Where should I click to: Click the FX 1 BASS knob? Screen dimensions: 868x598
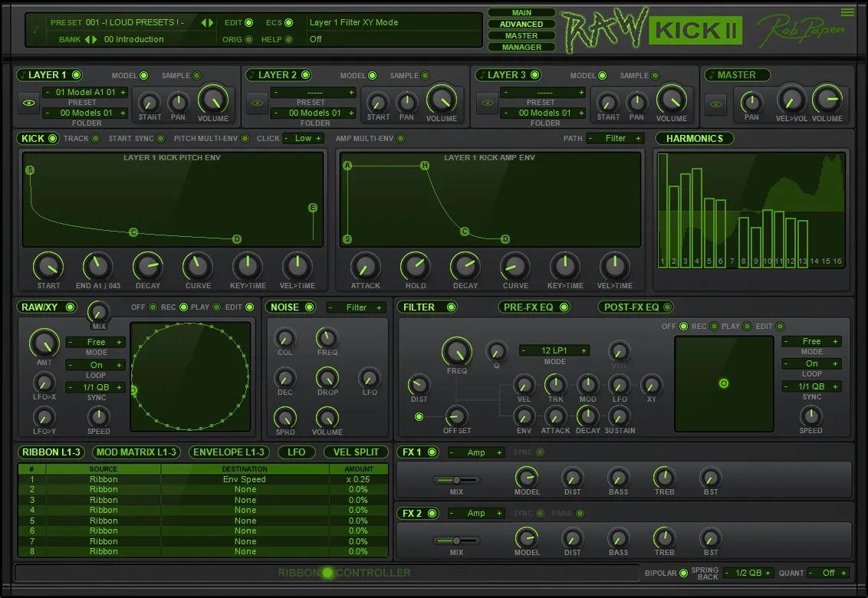618,478
